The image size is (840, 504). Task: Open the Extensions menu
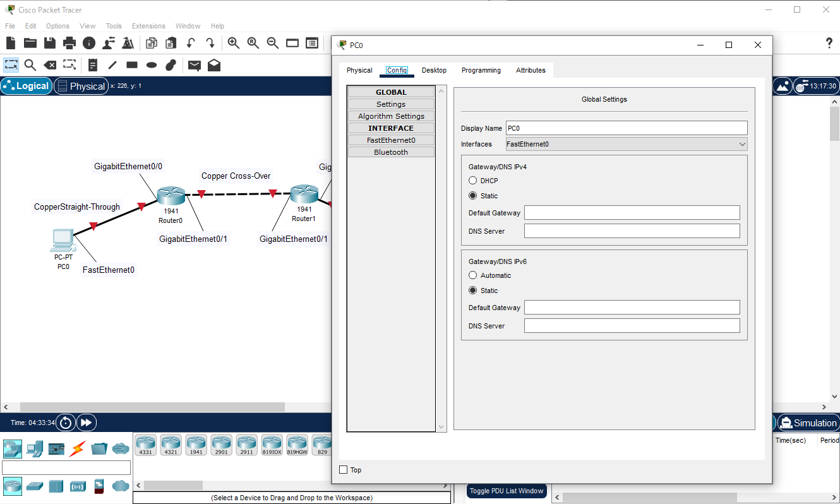[148, 26]
